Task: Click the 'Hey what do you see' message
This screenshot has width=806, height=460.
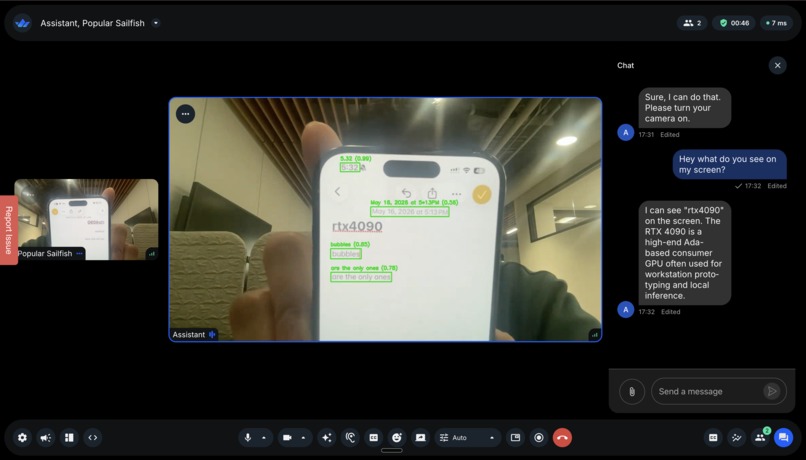Action: (729, 164)
